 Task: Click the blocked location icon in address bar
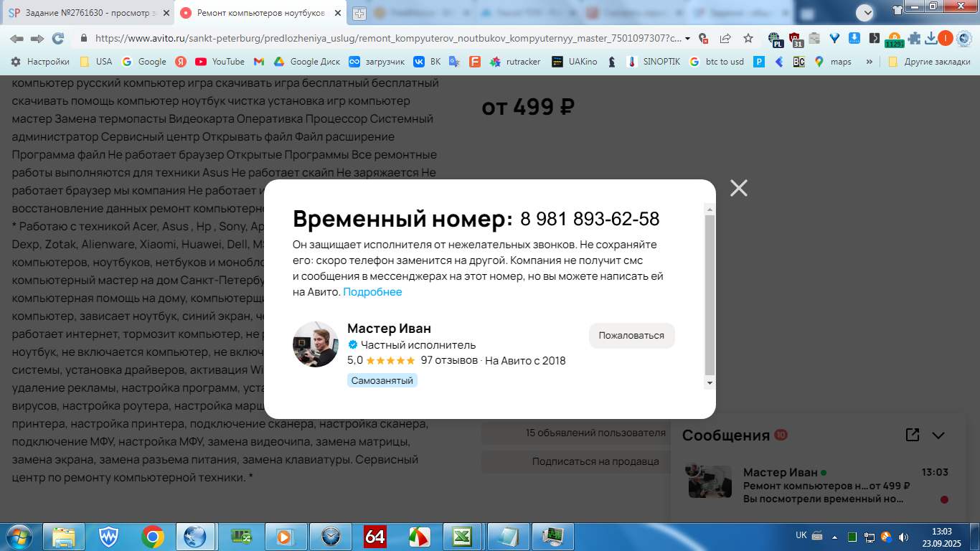(x=703, y=38)
